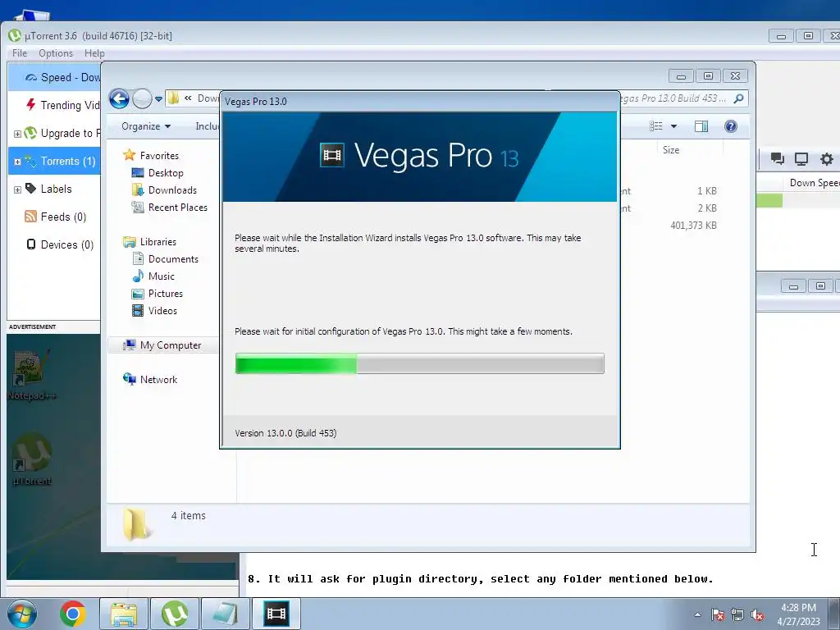Select Speed item in uTorrent sidebar
This screenshot has height=630, width=840.
pyautogui.click(x=55, y=77)
